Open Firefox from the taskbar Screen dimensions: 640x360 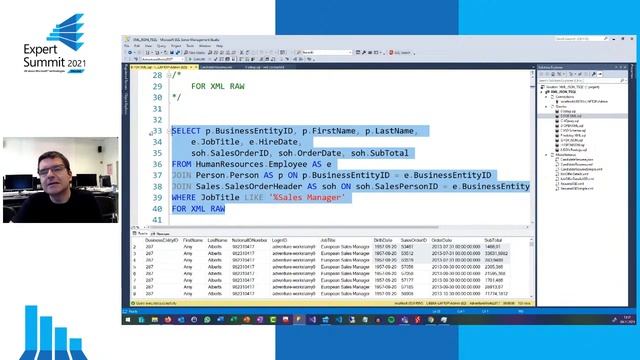click(167, 320)
